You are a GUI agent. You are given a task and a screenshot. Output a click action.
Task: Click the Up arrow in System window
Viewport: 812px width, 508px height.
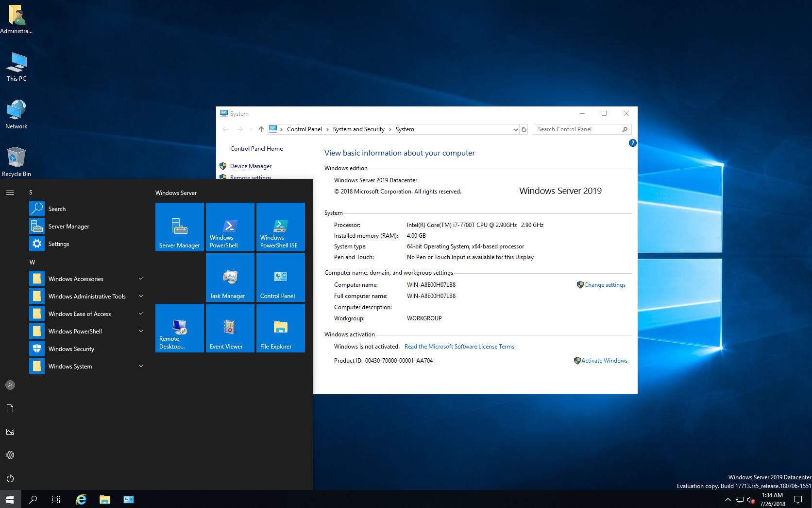tap(261, 129)
